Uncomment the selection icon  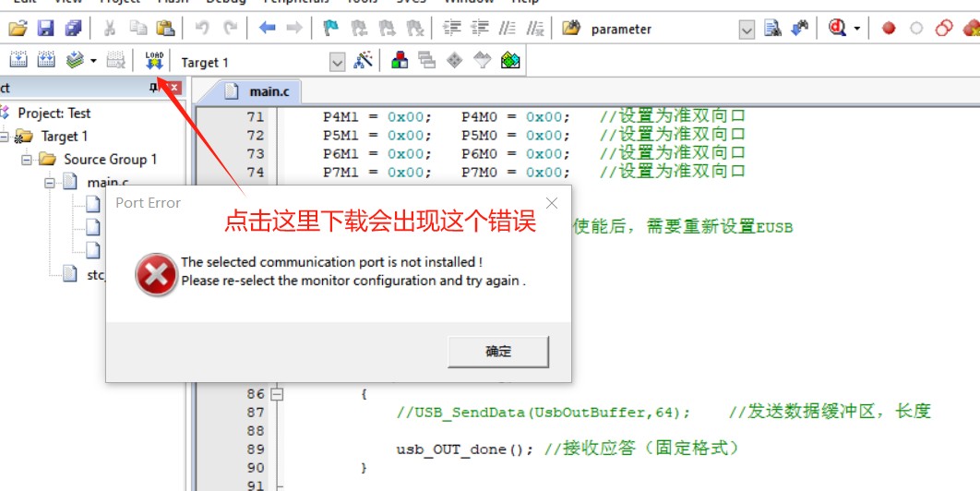pos(535,28)
